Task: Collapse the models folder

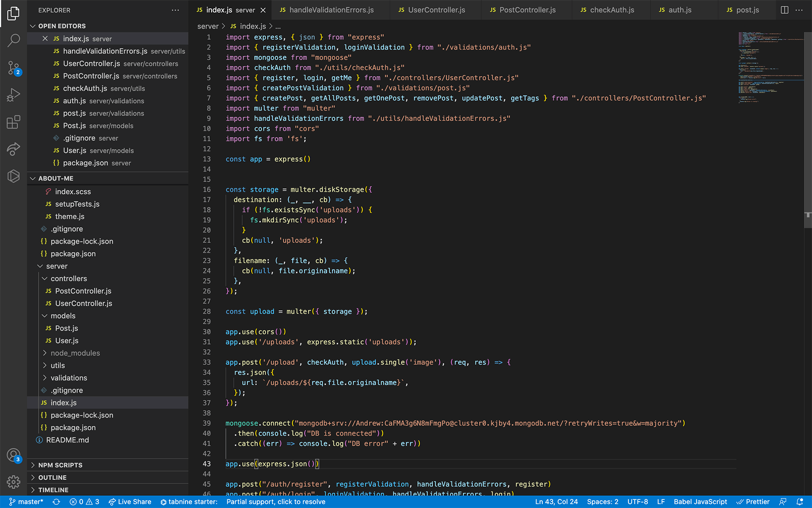Action: pos(107,316)
